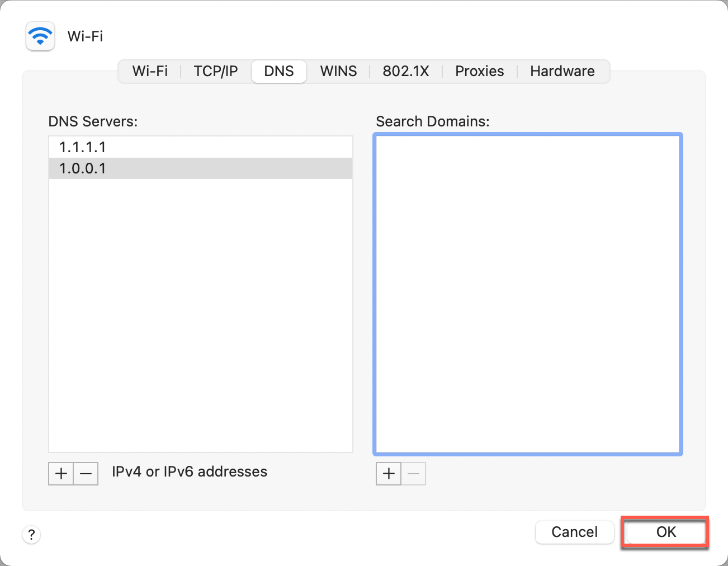Click the add button under Search Domains
The image size is (728, 566).
click(388, 473)
